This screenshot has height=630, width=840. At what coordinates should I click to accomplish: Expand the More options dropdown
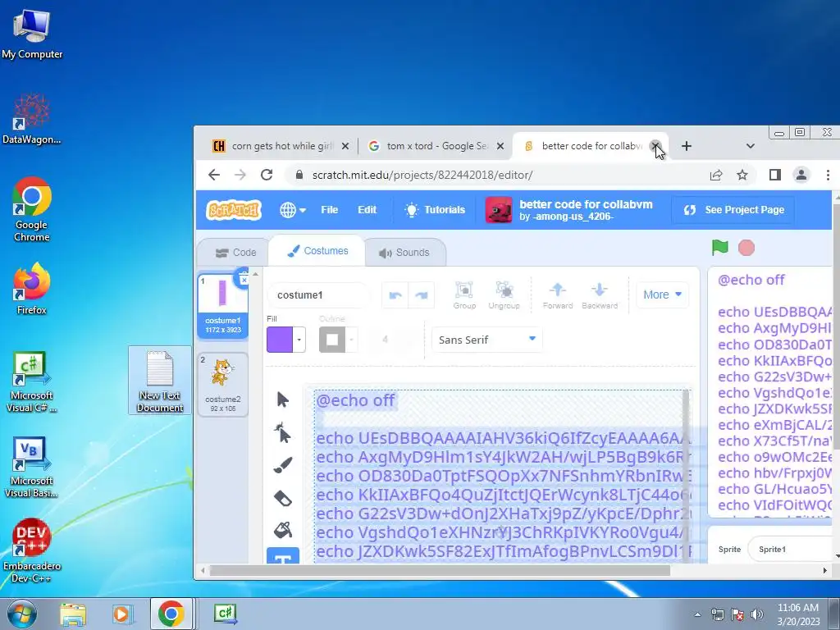coord(662,294)
